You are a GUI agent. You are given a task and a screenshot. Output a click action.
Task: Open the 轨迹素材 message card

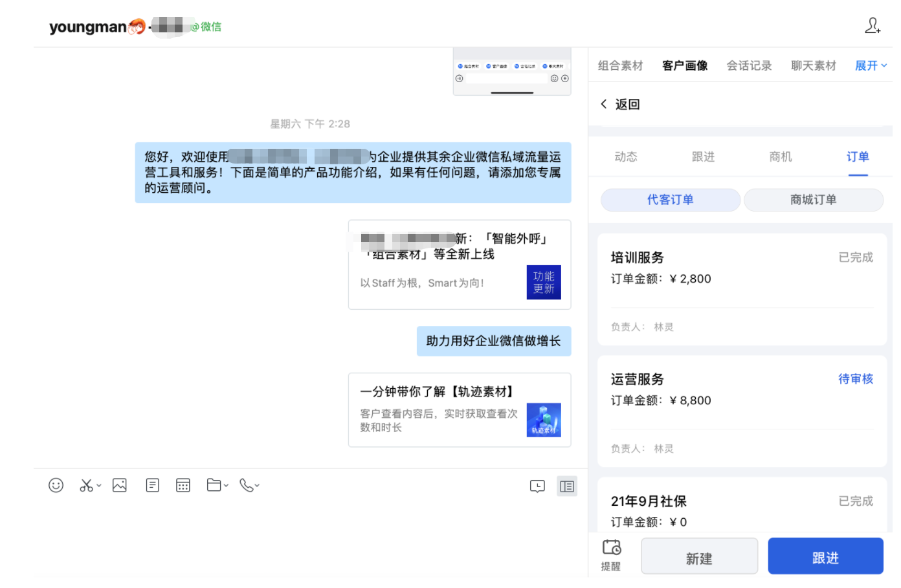coord(460,410)
